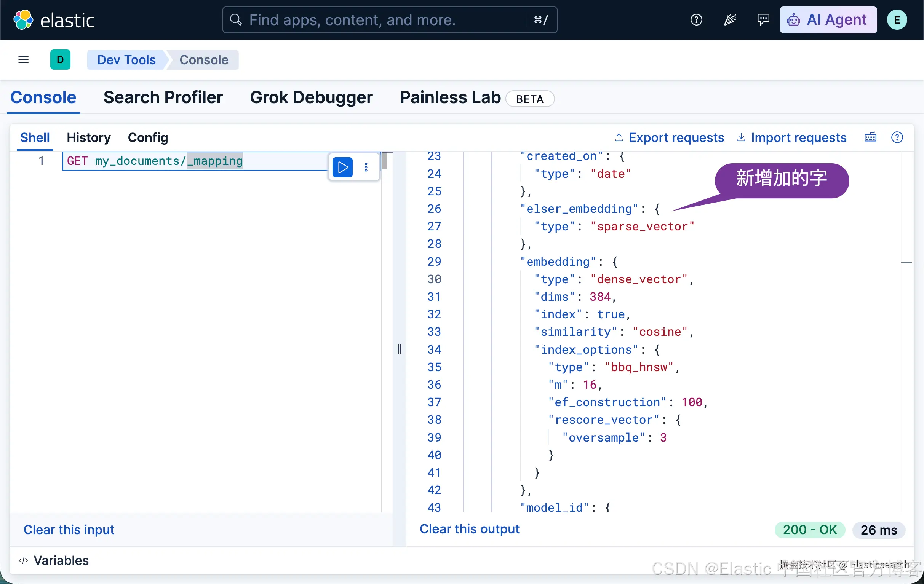
Task: Open the help menu icon in header
Action: (696, 19)
